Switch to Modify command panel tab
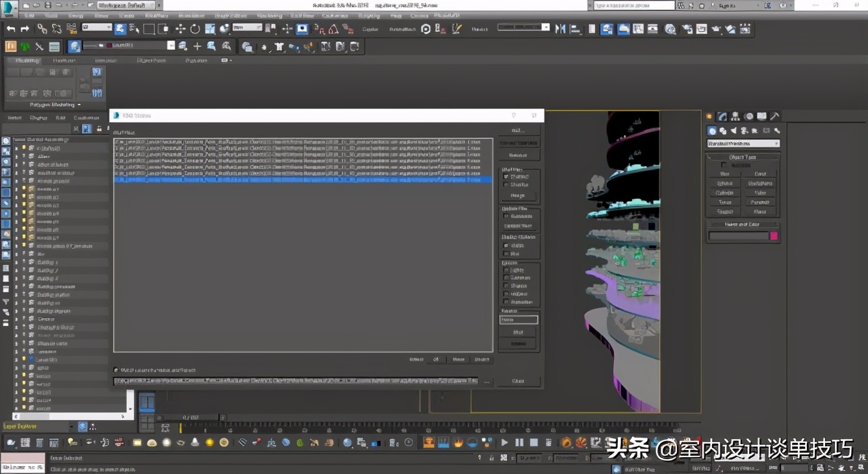868x474 pixels. [722, 116]
